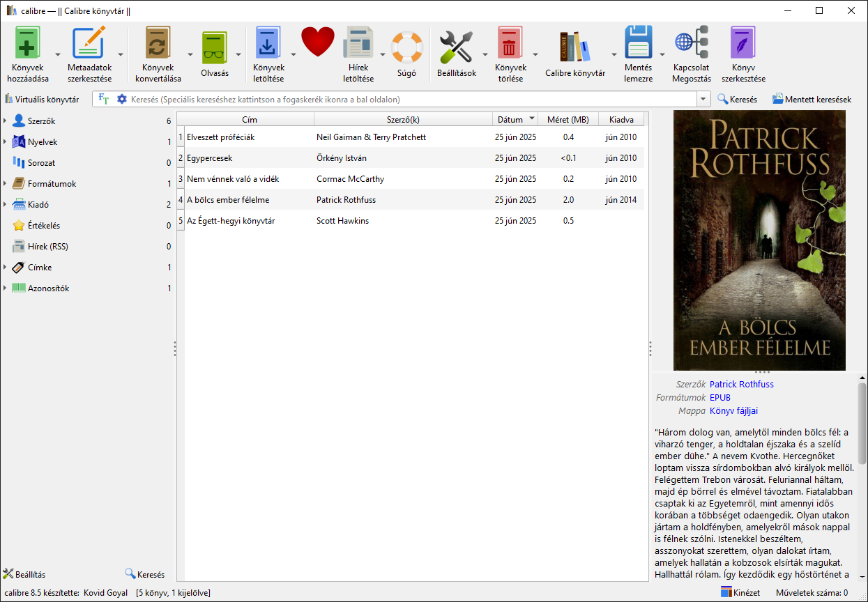Click the Címke tag icon
The width and height of the screenshot is (868, 602).
tap(19, 268)
